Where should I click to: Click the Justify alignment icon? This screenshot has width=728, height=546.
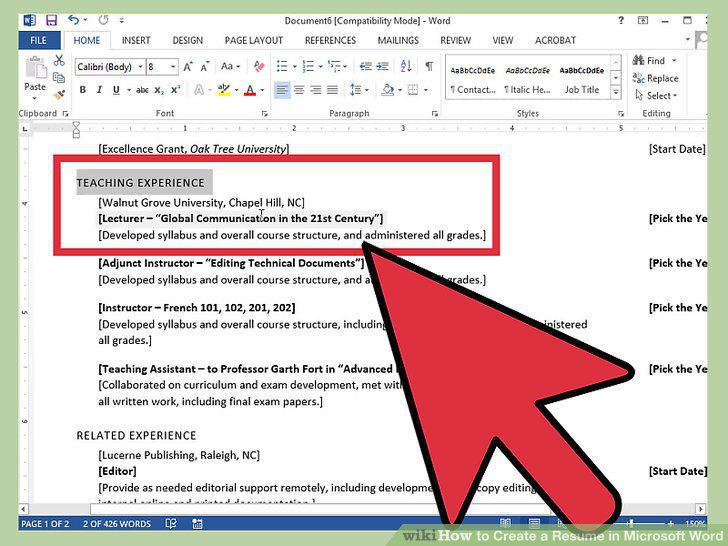point(332,90)
